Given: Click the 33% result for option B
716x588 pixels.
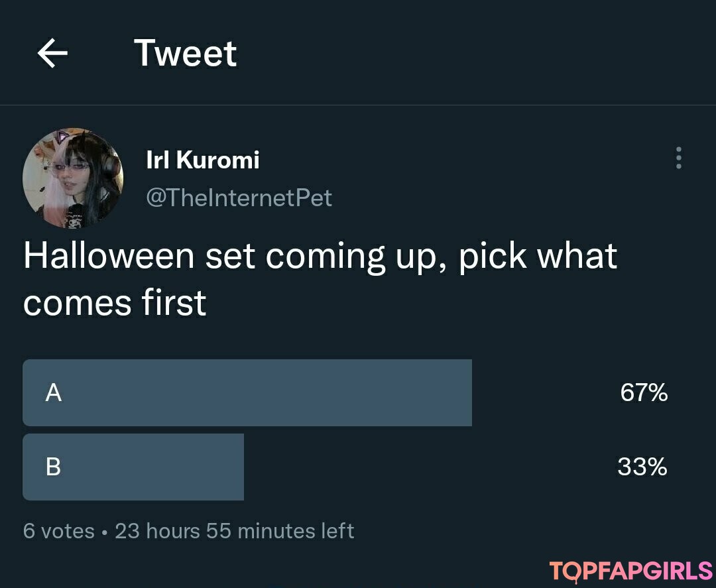Looking at the screenshot, I should pos(642,467).
